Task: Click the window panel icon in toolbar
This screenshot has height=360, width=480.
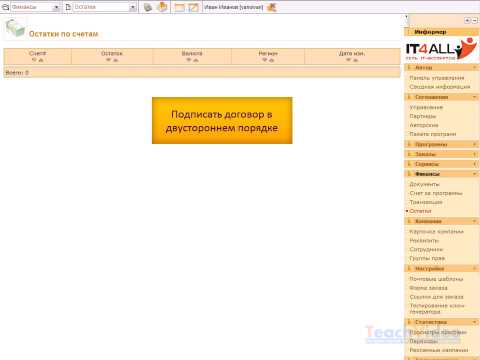Action: point(180,7)
